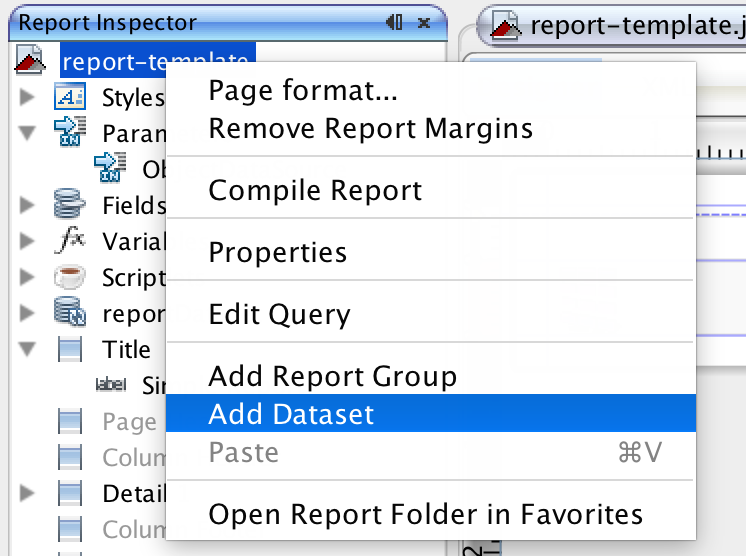Collapse the Parameters tree node
This screenshot has width=746, height=556.
(28, 133)
